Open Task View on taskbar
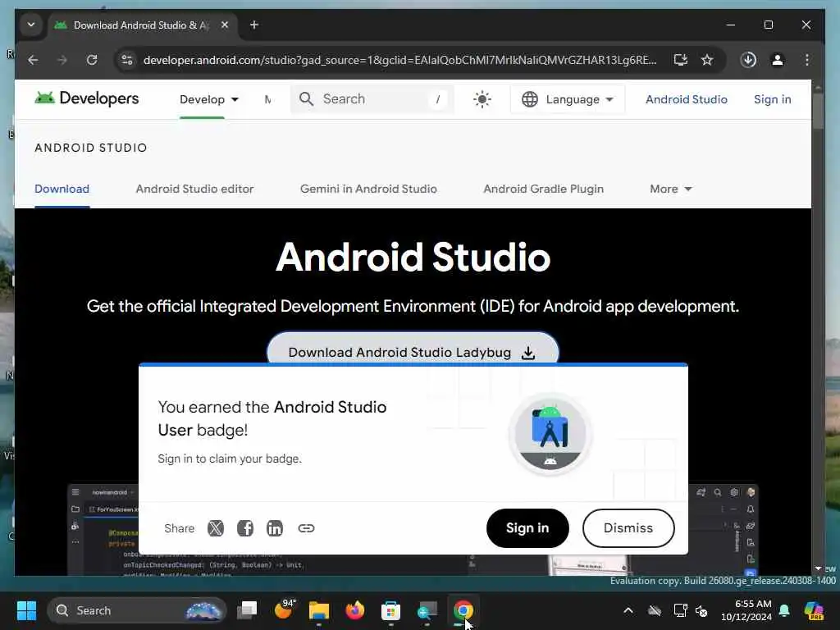Viewport: 840px width, 630px height. pos(247,610)
